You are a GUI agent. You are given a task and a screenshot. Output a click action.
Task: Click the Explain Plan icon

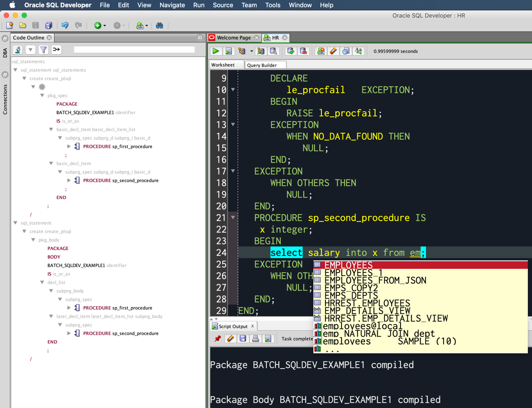pyautogui.click(x=241, y=51)
